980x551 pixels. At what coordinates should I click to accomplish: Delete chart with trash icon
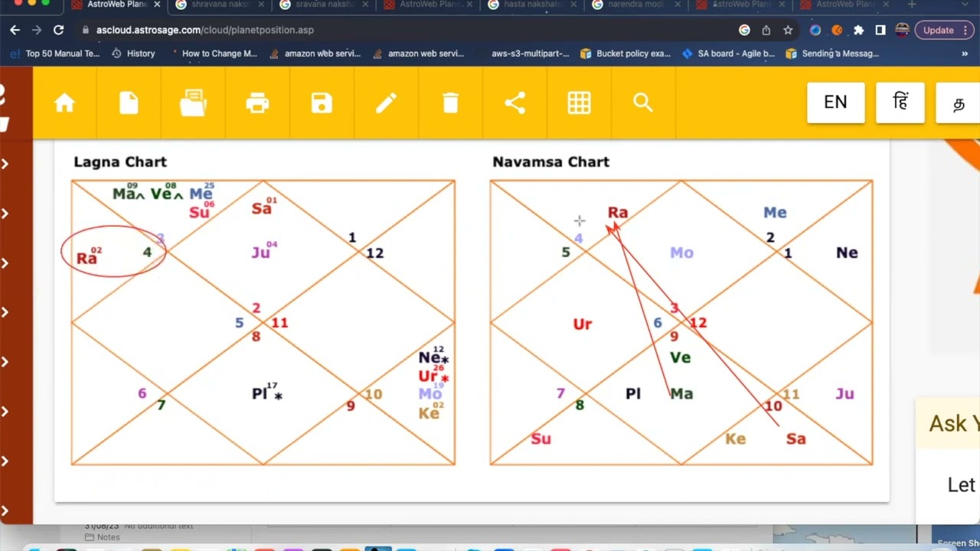click(x=450, y=103)
